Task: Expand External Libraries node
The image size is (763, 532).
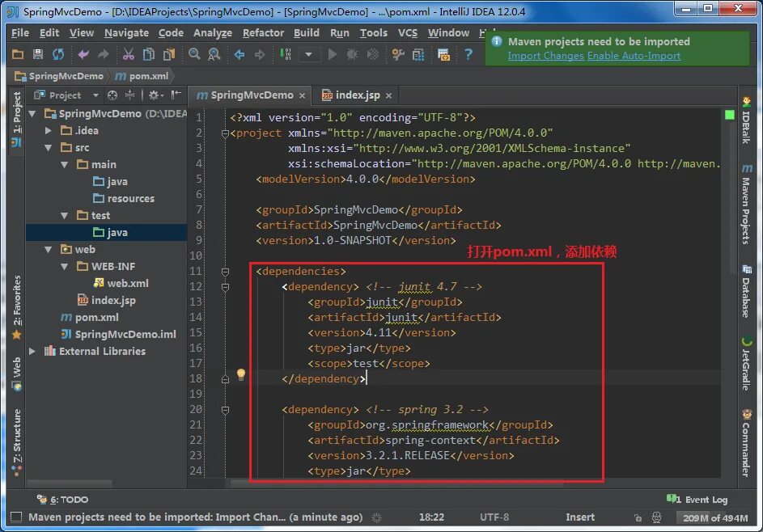Action: click(x=32, y=351)
